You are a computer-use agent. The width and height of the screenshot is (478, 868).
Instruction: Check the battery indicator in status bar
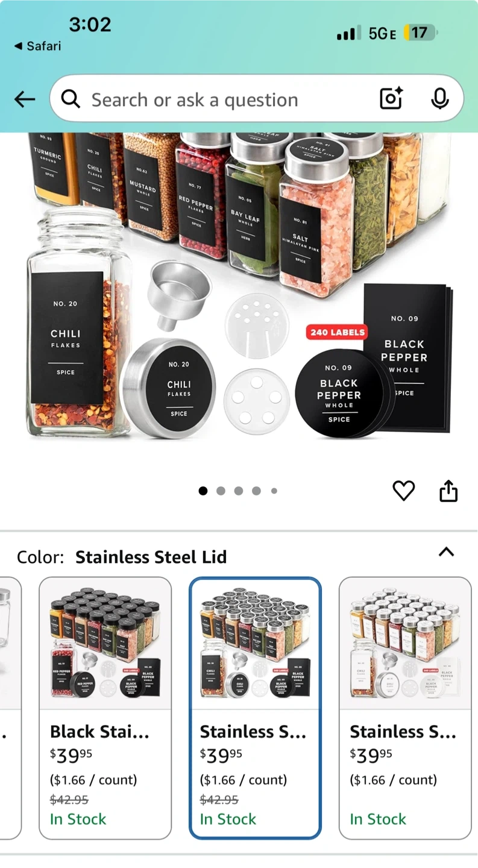point(420,33)
